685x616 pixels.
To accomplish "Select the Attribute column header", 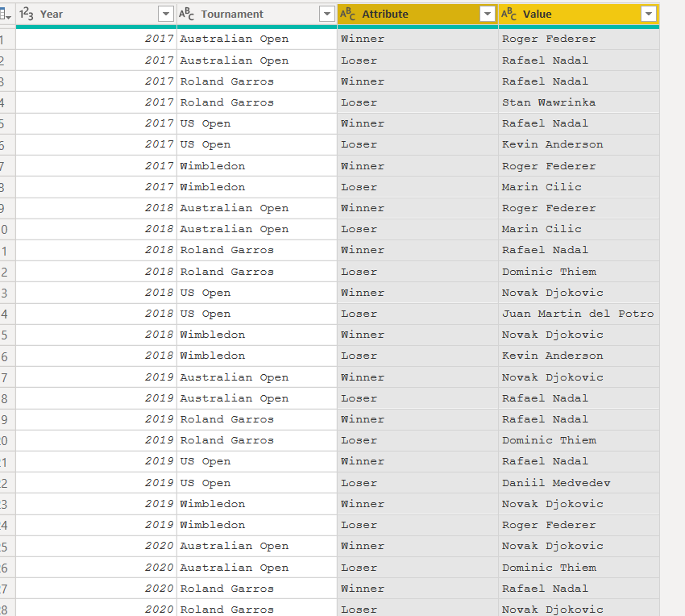I will click(x=417, y=14).
